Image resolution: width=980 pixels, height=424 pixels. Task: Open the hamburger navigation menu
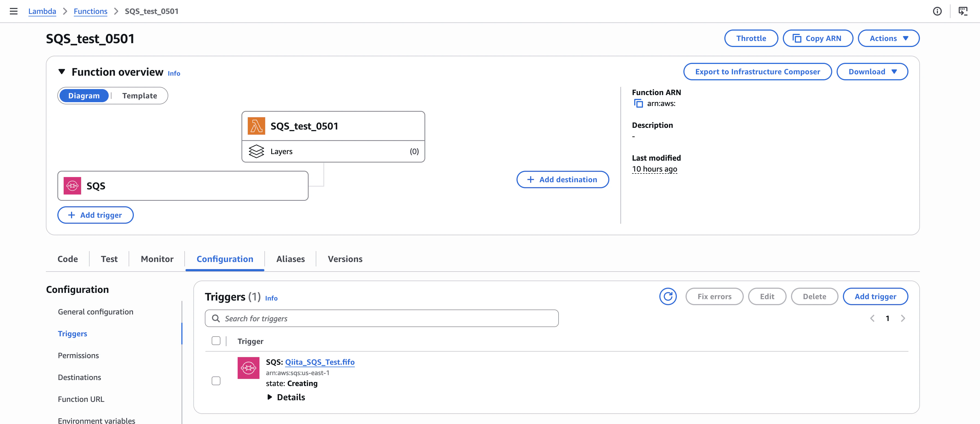click(x=14, y=11)
